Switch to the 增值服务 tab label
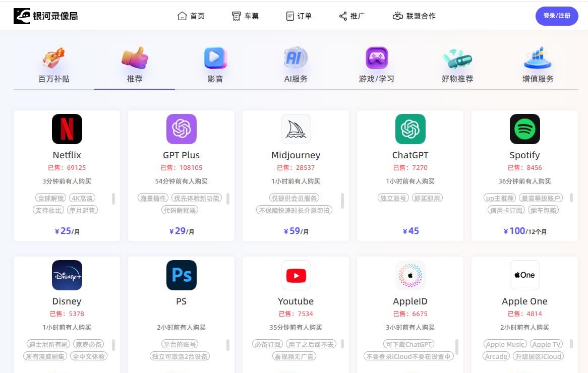Viewport: 588px width, 373px height. click(538, 79)
